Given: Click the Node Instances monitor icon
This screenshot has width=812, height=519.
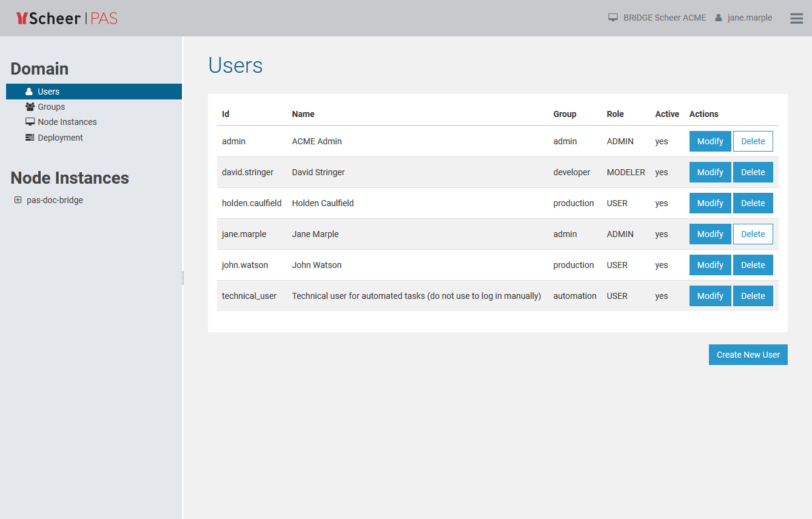Looking at the screenshot, I should click(30, 122).
